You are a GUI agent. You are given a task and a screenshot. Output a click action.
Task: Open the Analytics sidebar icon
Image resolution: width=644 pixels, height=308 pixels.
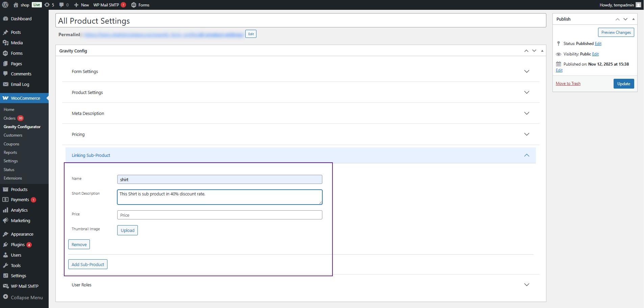point(5,210)
